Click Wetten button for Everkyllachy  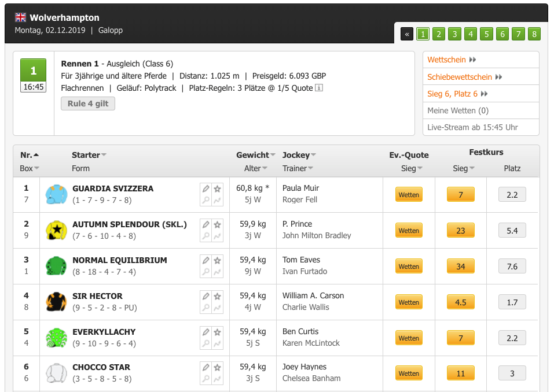409,338
